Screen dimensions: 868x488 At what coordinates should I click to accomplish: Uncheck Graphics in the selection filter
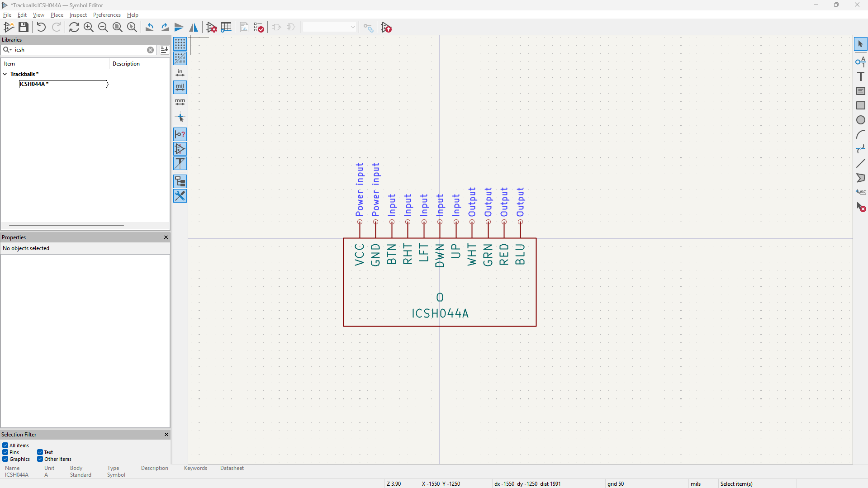pos(5,459)
